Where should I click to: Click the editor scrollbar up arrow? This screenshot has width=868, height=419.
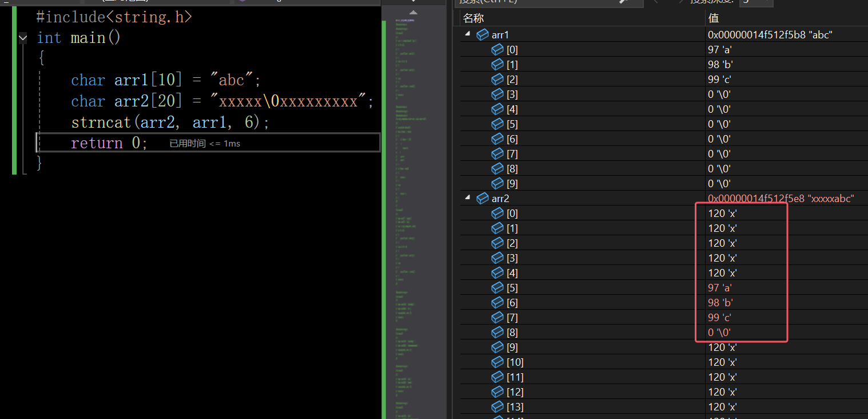coord(413,13)
